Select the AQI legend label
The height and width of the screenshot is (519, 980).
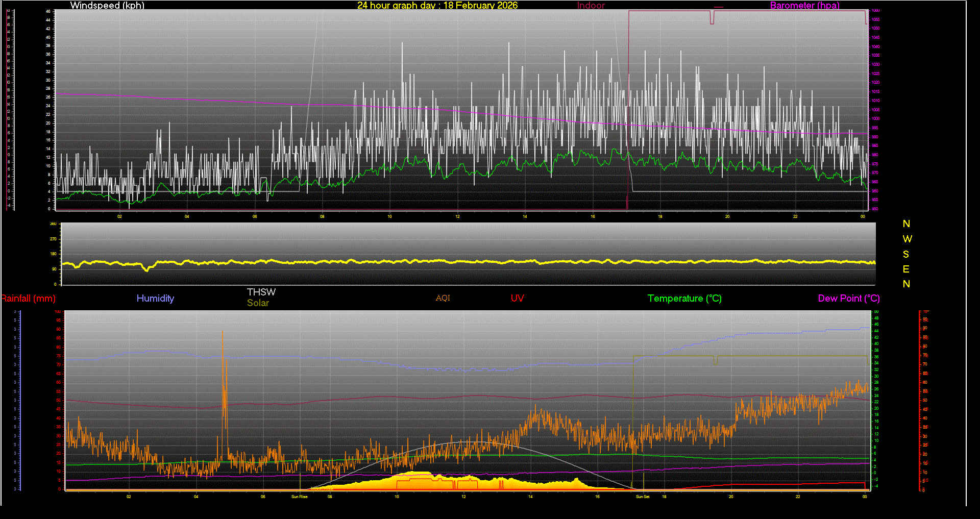[x=443, y=299]
